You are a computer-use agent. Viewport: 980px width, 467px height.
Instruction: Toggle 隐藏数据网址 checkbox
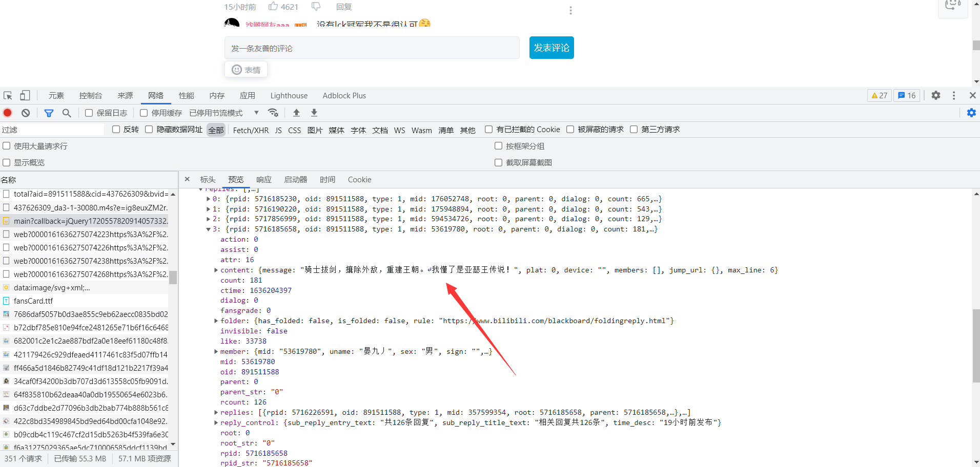click(149, 129)
